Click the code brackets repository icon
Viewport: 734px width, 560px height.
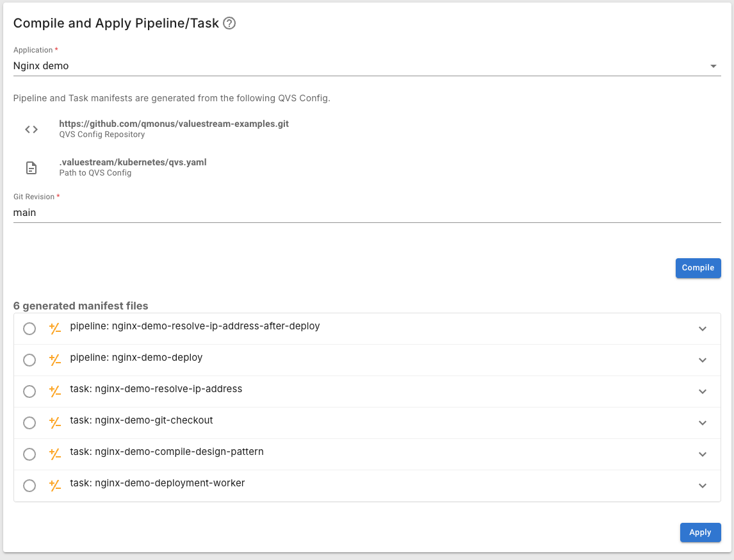tap(31, 129)
